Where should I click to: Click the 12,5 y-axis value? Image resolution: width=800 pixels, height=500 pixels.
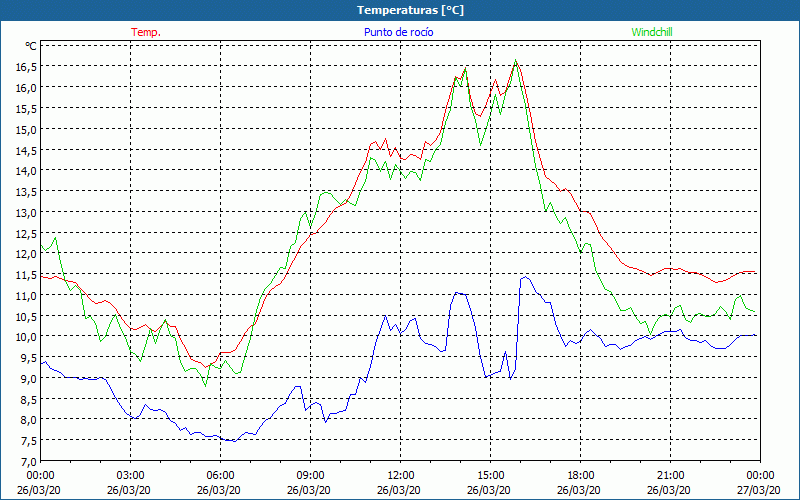click(26, 234)
